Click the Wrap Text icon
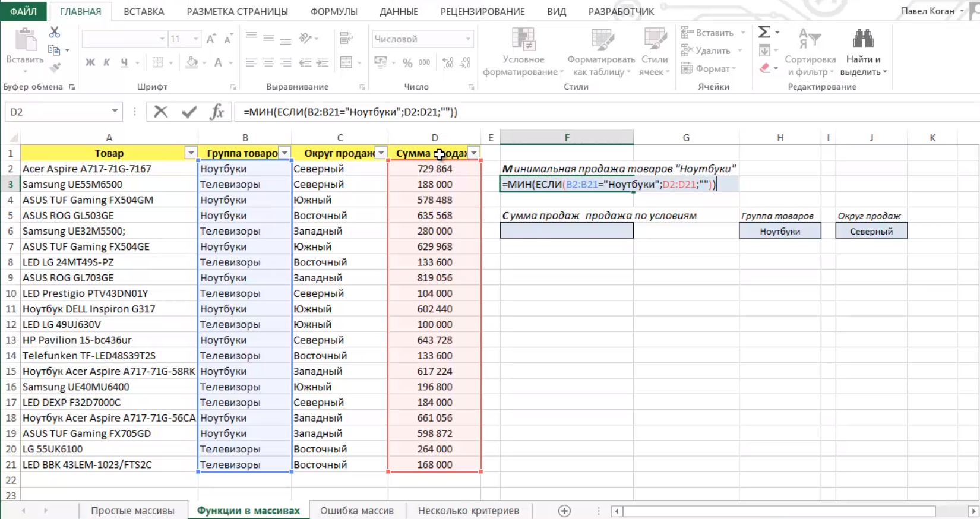 click(346, 39)
